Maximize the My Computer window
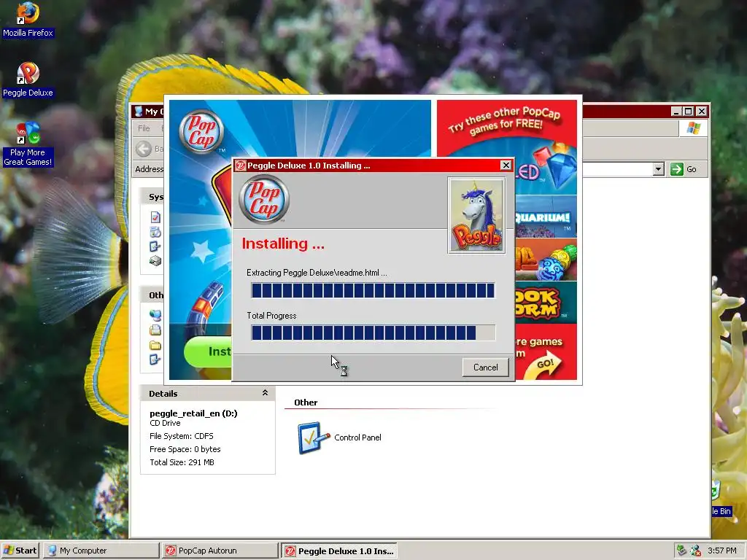747x560 pixels. (x=688, y=111)
